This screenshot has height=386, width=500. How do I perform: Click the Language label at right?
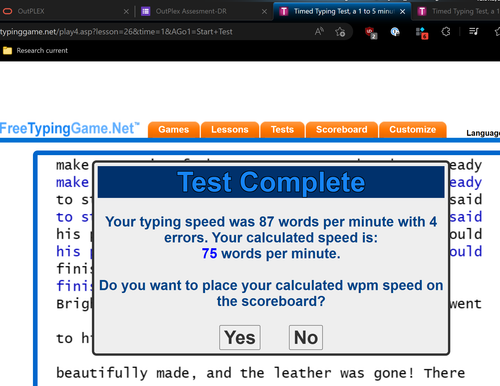click(483, 133)
